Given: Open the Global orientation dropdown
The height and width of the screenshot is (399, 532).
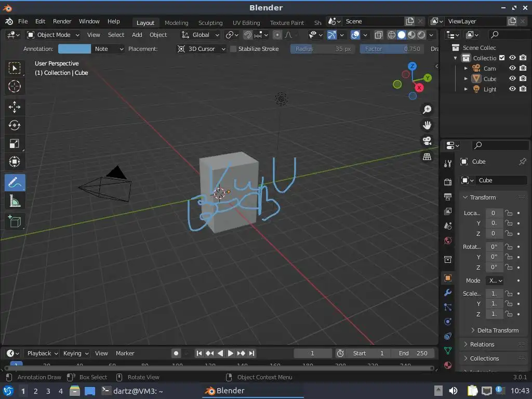Looking at the screenshot, I should pos(200,35).
